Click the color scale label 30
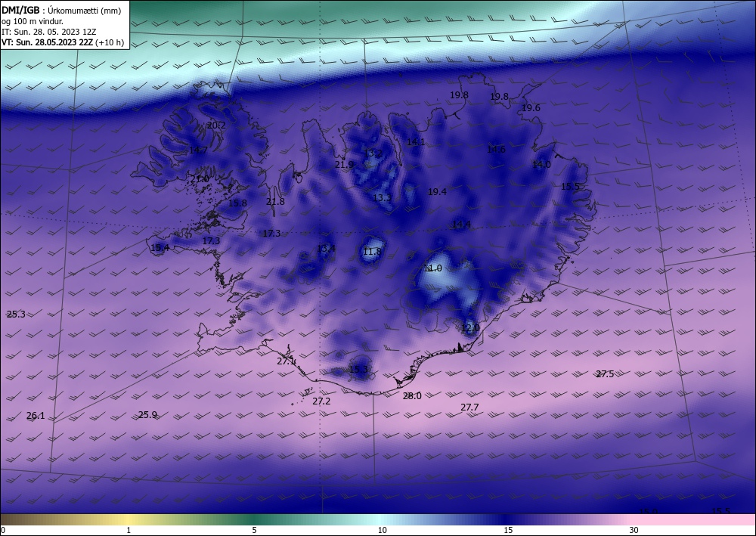Screen dimensions: 756x536 (x=634, y=530)
